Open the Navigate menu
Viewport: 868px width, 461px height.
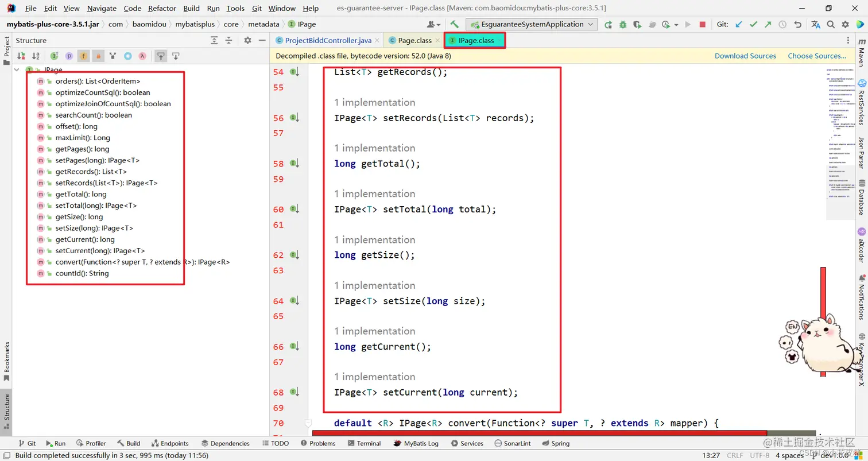coord(101,8)
